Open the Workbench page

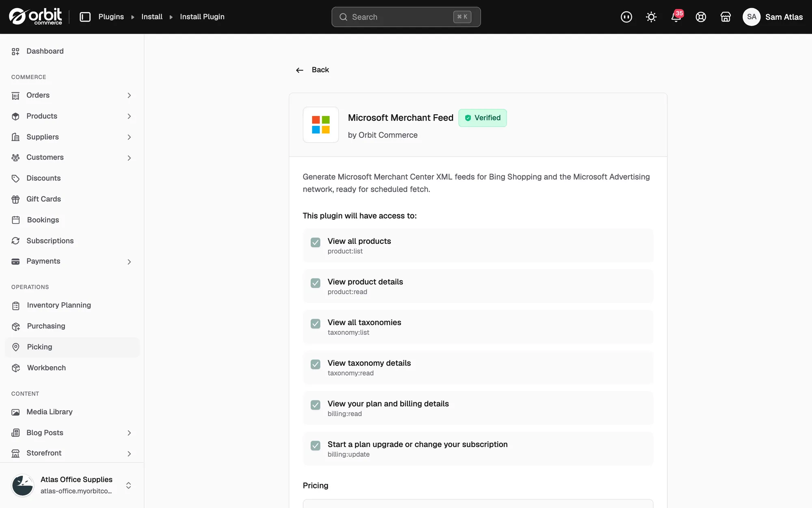click(x=72, y=368)
